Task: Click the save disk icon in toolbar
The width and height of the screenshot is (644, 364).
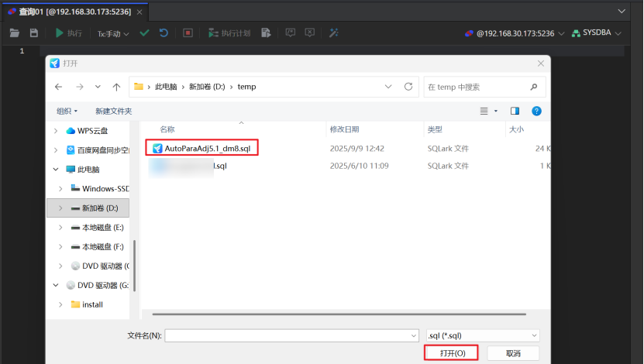Action: 33,33
